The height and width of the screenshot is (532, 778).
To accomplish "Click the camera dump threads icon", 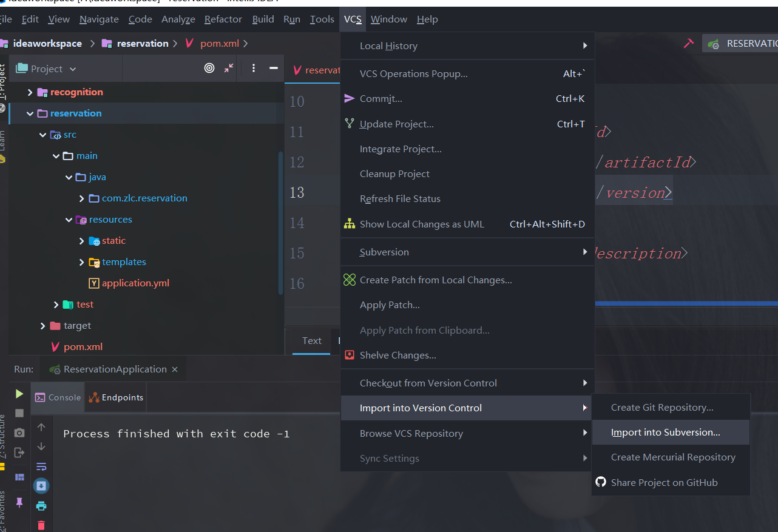I will click(19, 433).
